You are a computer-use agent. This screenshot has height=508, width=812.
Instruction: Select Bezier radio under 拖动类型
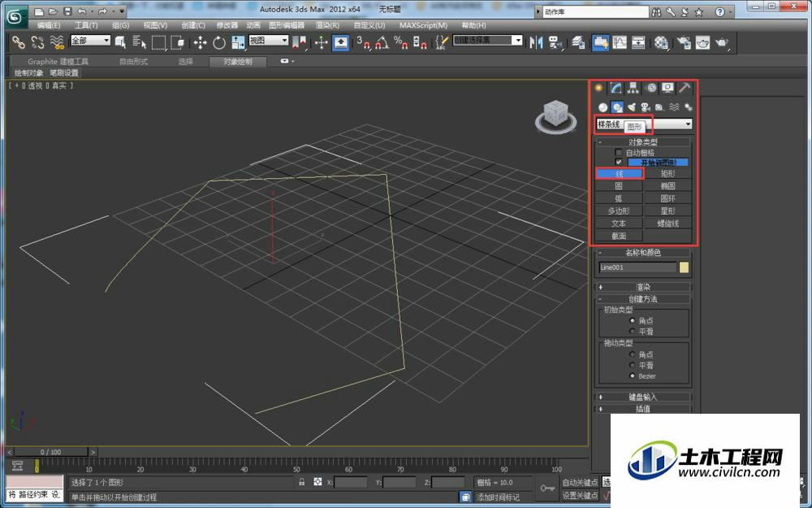633,376
